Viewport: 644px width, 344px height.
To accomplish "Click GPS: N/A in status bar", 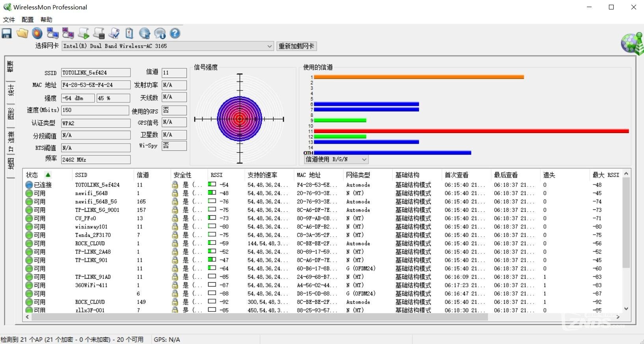I will tap(167, 339).
